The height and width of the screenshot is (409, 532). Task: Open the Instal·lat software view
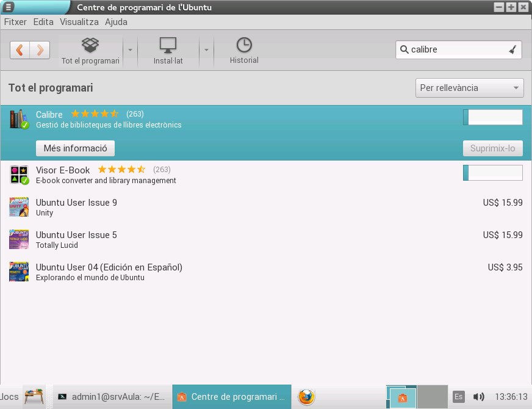[168, 50]
